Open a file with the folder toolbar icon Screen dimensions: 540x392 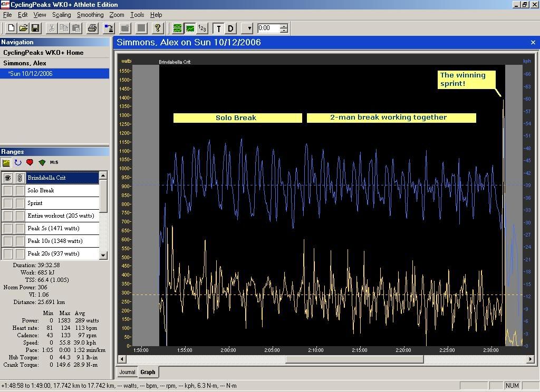[23, 28]
